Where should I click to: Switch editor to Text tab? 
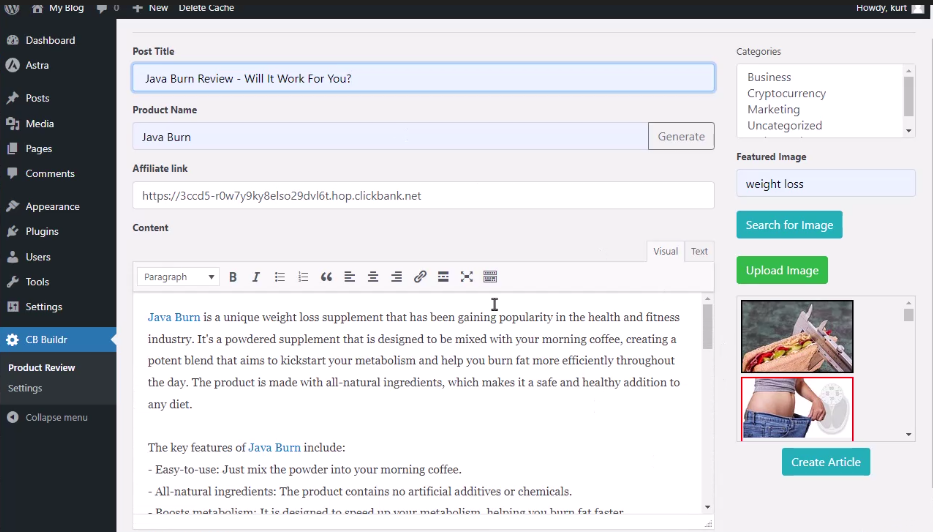(699, 251)
